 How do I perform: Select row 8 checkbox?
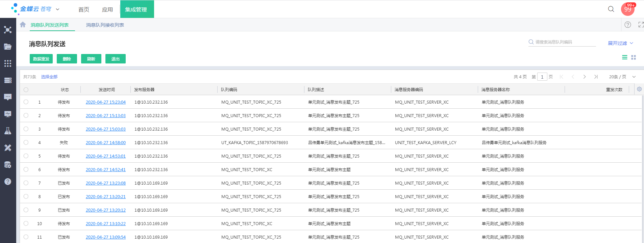26,196
